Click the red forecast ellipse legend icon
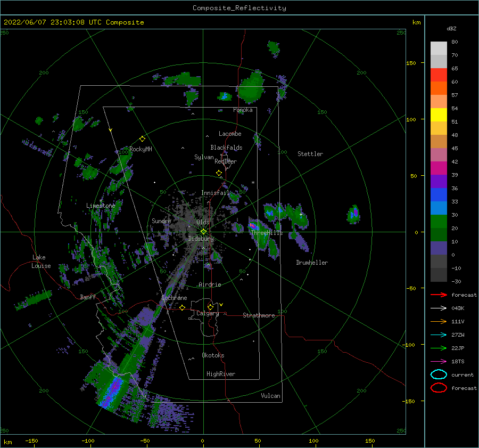This screenshot has height=448, width=479. click(439, 388)
